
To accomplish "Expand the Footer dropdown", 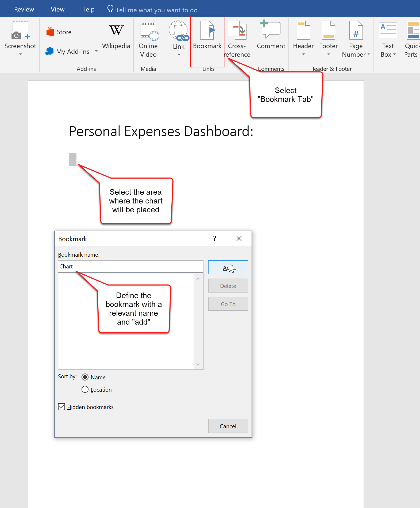I will pyautogui.click(x=328, y=54).
